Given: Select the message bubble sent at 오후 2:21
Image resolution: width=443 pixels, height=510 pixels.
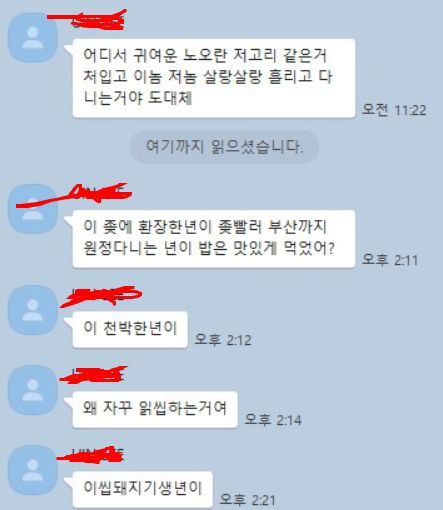Looking at the screenshot, I should (142, 489).
